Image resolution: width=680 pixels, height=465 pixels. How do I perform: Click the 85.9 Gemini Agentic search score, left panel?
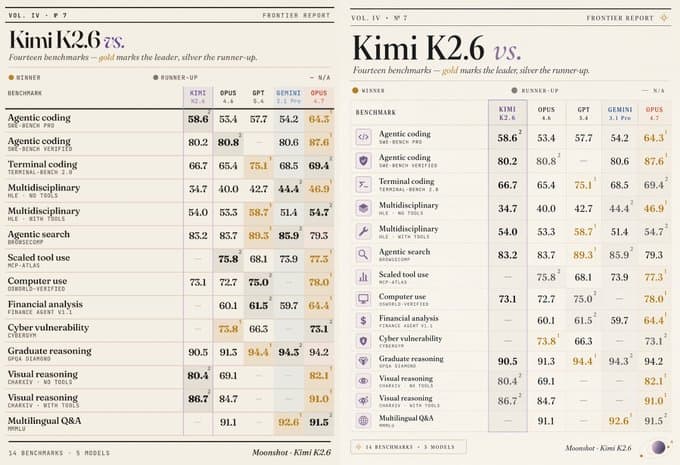tap(288, 236)
